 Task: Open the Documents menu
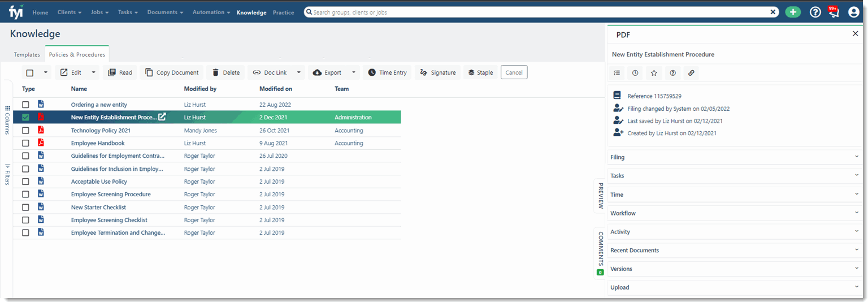165,12
